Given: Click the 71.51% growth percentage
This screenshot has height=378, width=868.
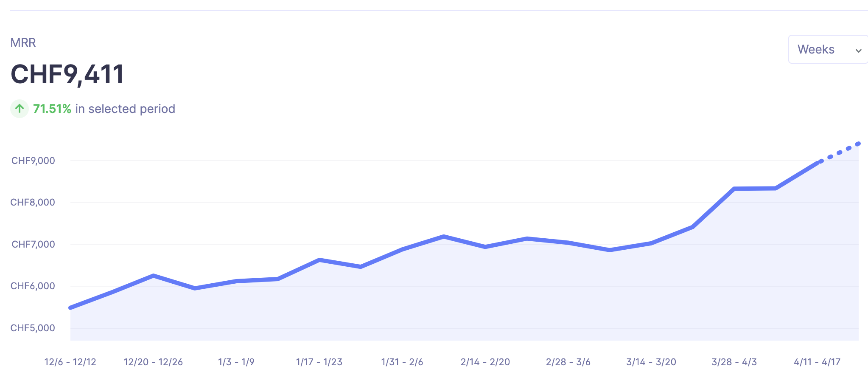Looking at the screenshot, I should (x=52, y=109).
